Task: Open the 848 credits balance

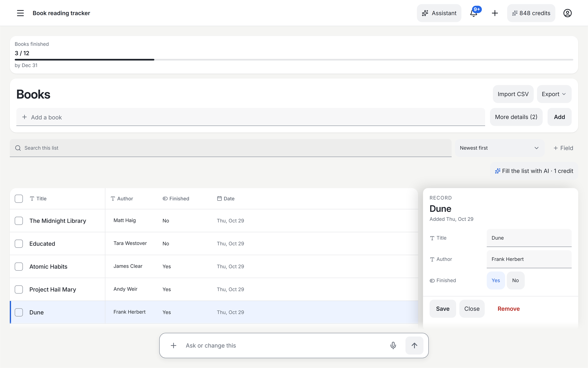Action: tap(531, 13)
